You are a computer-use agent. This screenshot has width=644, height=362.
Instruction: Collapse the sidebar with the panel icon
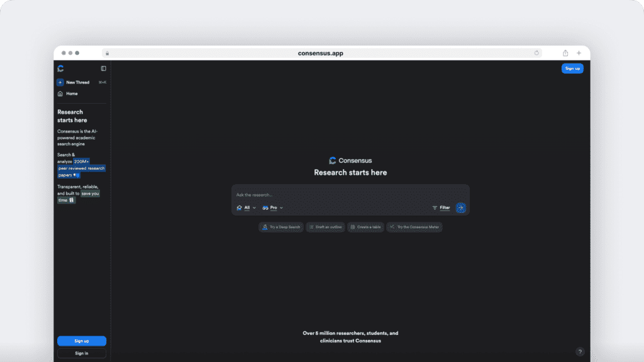click(104, 69)
